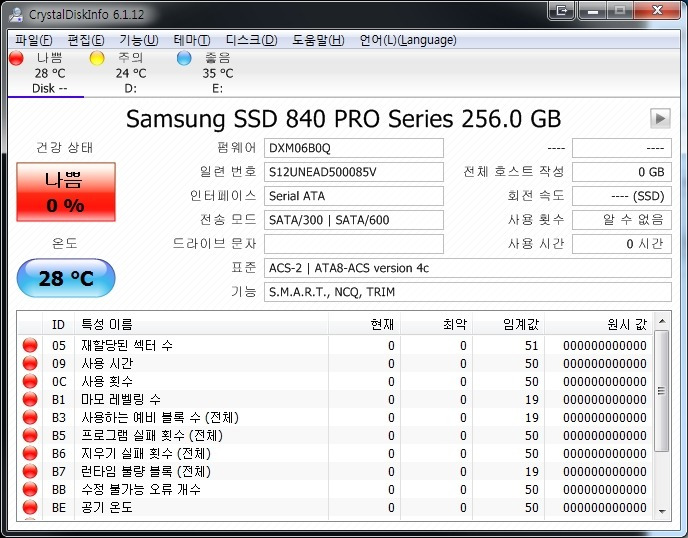Select the blue 좋음 E: disk icon
688x538 pixels.
(184, 58)
